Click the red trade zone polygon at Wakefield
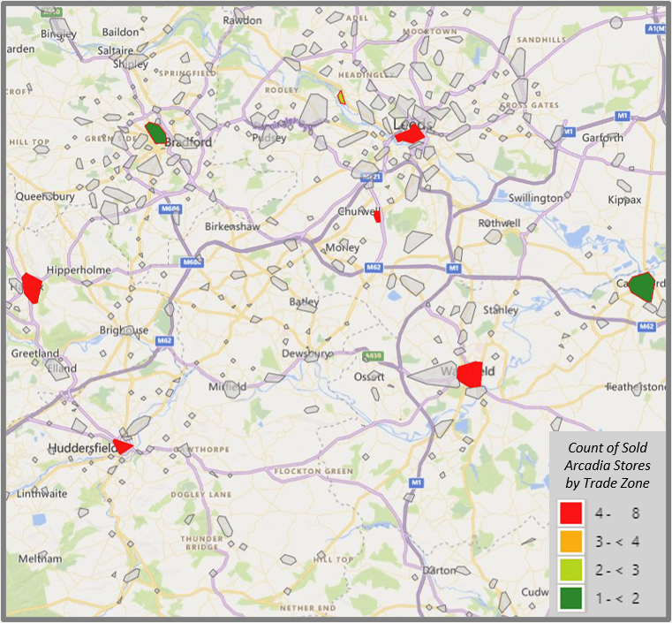Screen dimensions: 672x623 click(x=470, y=374)
